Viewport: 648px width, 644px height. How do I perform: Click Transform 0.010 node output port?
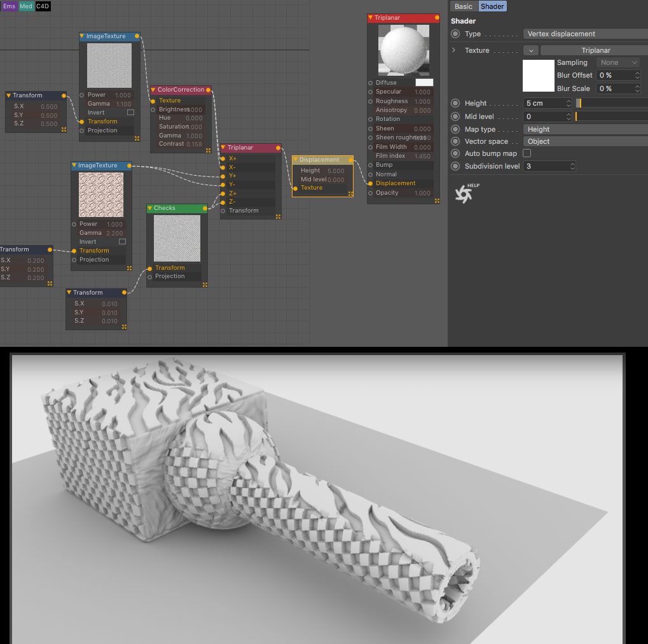(x=124, y=293)
